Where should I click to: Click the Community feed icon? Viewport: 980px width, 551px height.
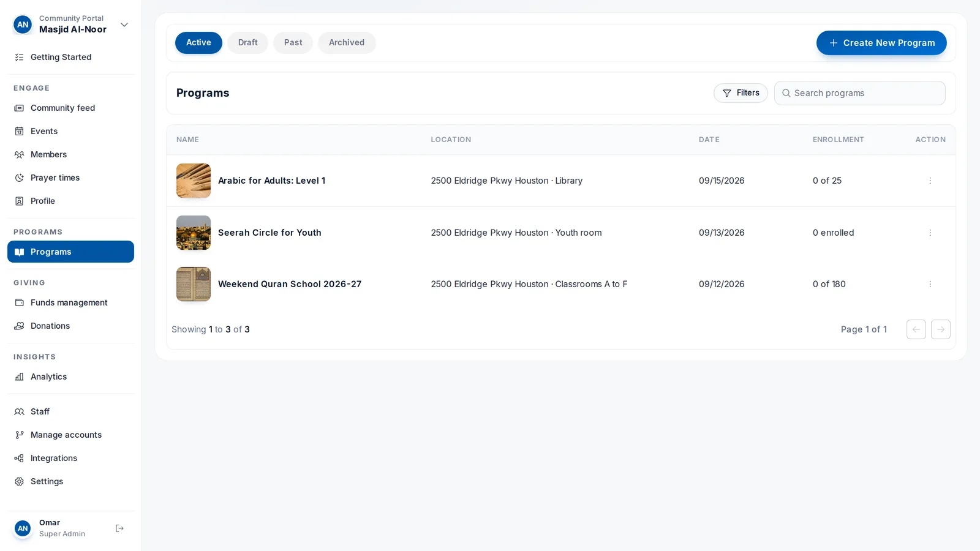click(19, 108)
